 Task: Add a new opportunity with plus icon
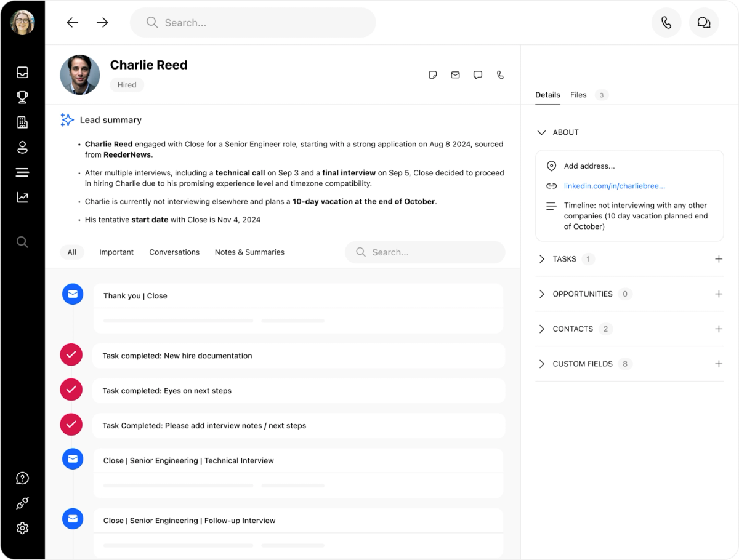pyautogui.click(x=719, y=294)
